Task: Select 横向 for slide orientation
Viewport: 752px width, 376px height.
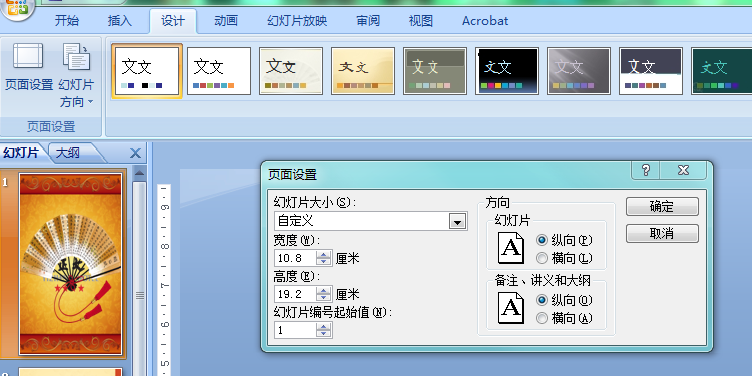Action: click(x=564, y=258)
